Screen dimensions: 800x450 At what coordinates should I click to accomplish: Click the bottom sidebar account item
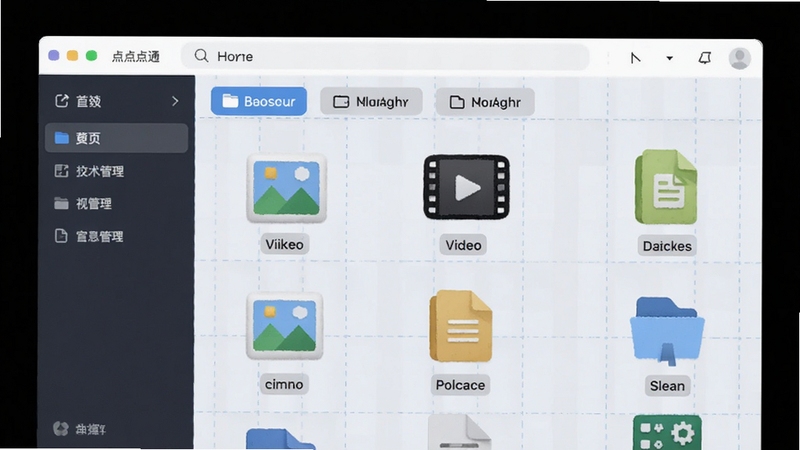(80, 429)
